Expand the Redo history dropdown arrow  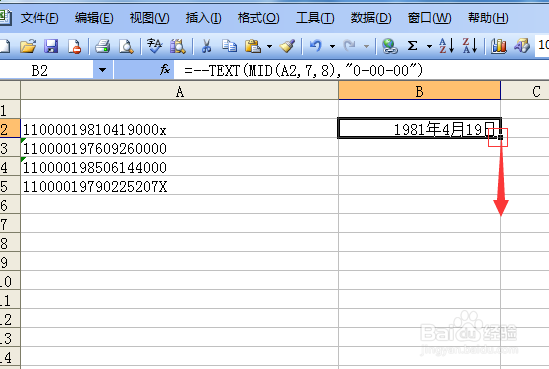click(x=366, y=46)
